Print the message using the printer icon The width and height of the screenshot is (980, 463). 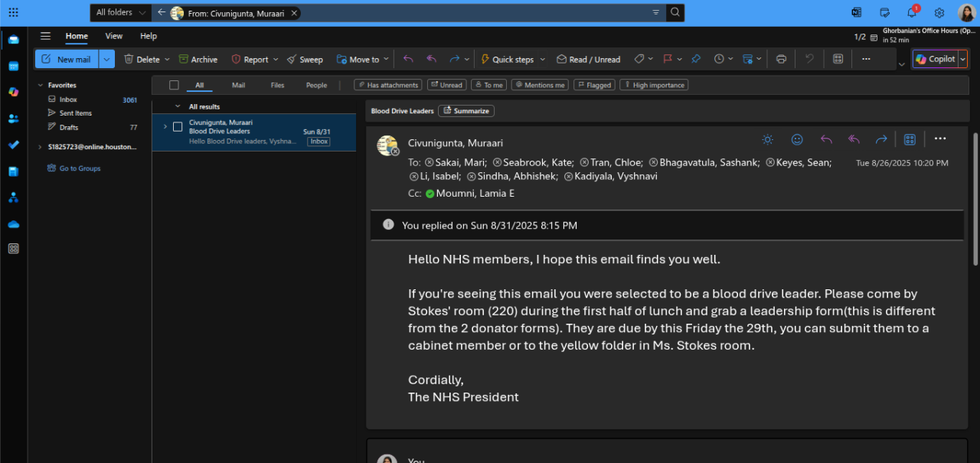781,59
